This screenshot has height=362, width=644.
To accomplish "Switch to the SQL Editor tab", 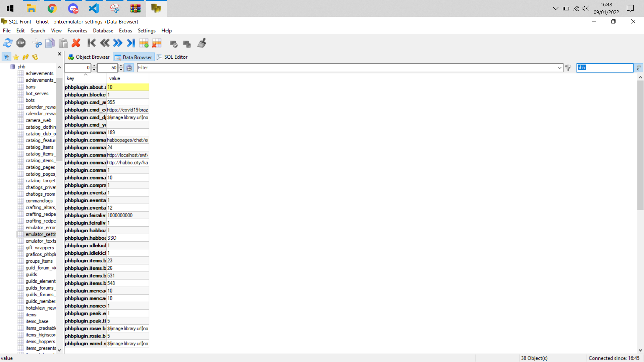I will click(172, 57).
